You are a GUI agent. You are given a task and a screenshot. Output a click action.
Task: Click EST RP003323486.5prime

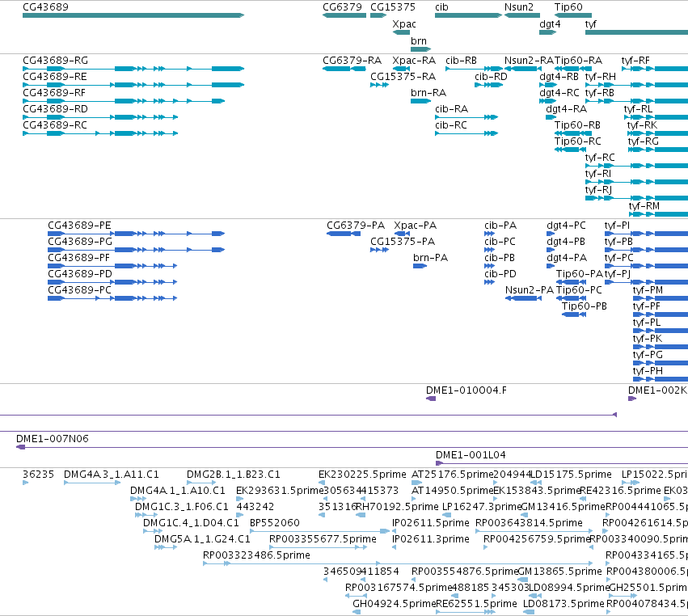tap(398, 563)
